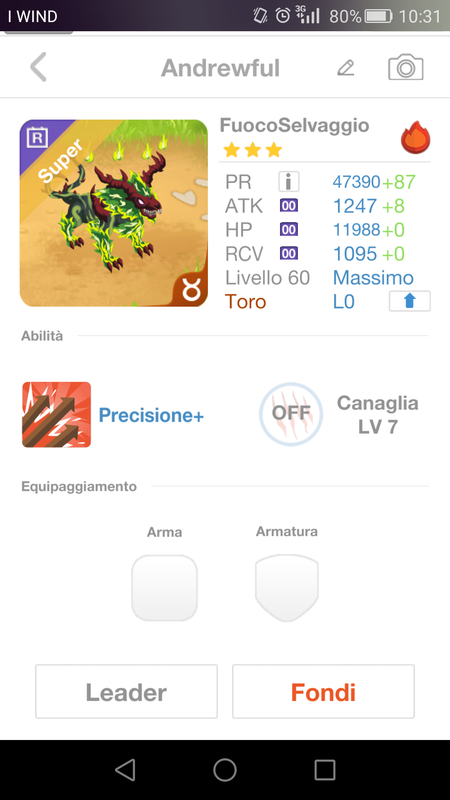Tap the back arrow chevron
The image size is (450, 800).
(38, 67)
